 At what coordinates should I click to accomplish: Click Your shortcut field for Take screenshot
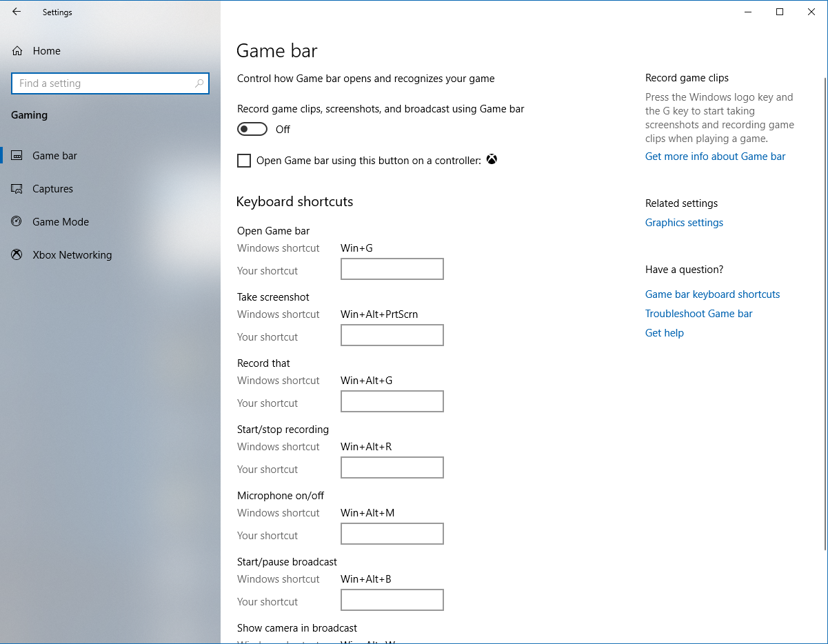(x=392, y=335)
